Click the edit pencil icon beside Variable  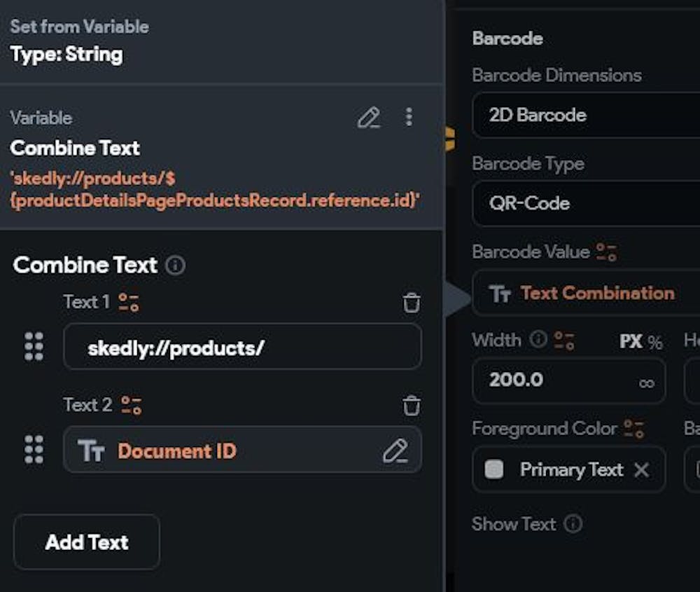click(x=368, y=118)
